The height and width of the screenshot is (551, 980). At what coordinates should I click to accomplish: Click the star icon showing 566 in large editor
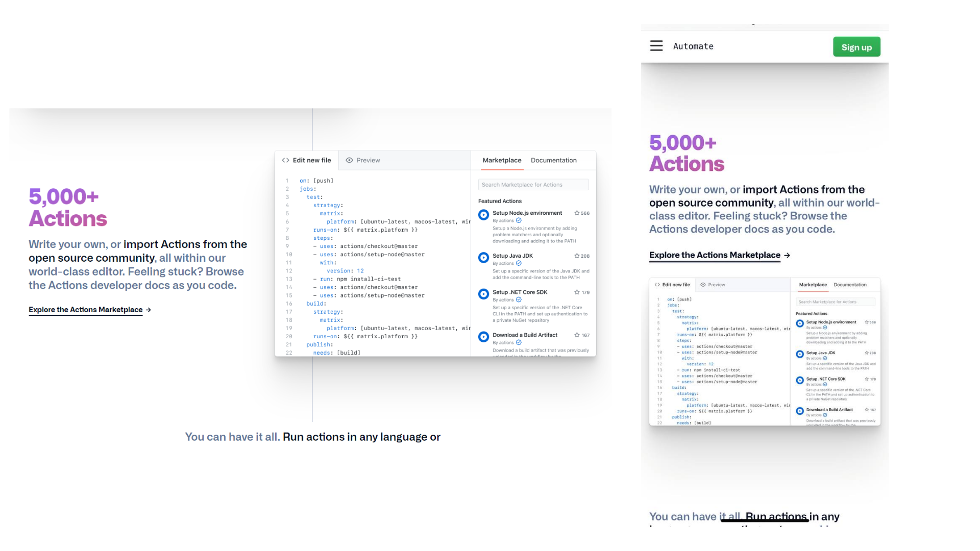pos(577,213)
